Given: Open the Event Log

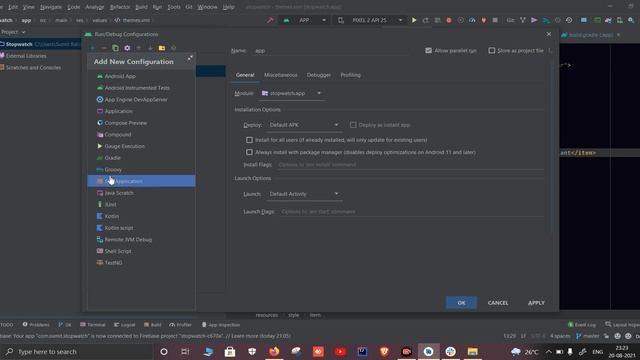Looking at the screenshot, I should 582,325.
